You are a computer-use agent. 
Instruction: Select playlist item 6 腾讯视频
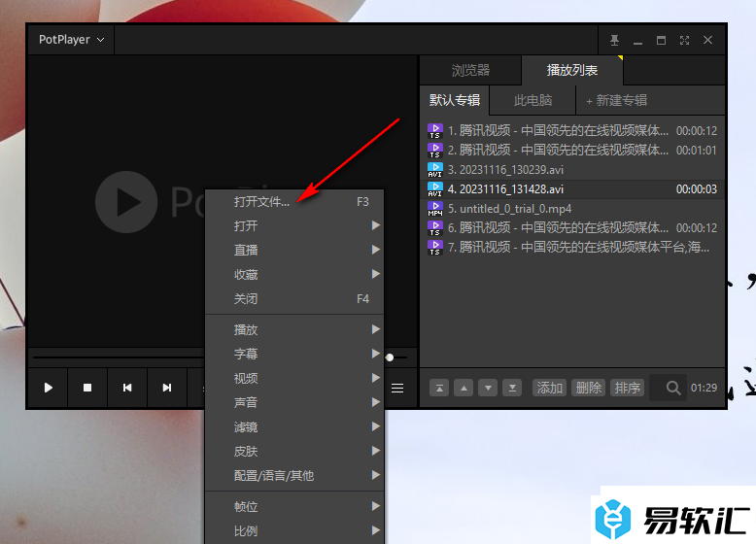click(x=572, y=228)
